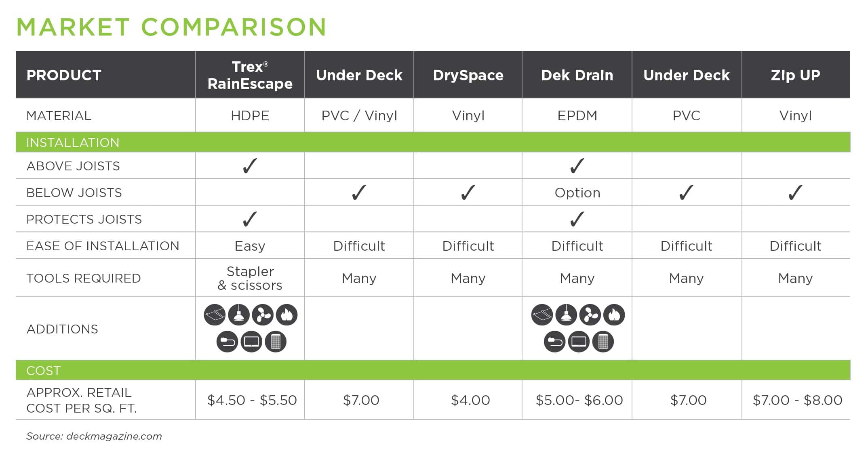Click the green INSTALLATION section bar

click(433, 142)
